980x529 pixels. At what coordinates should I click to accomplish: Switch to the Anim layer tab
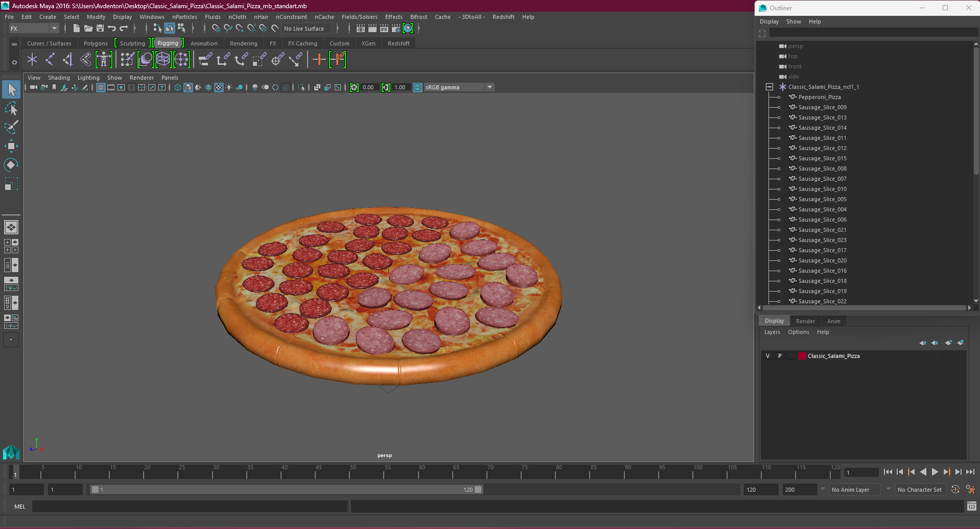(x=833, y=321)
